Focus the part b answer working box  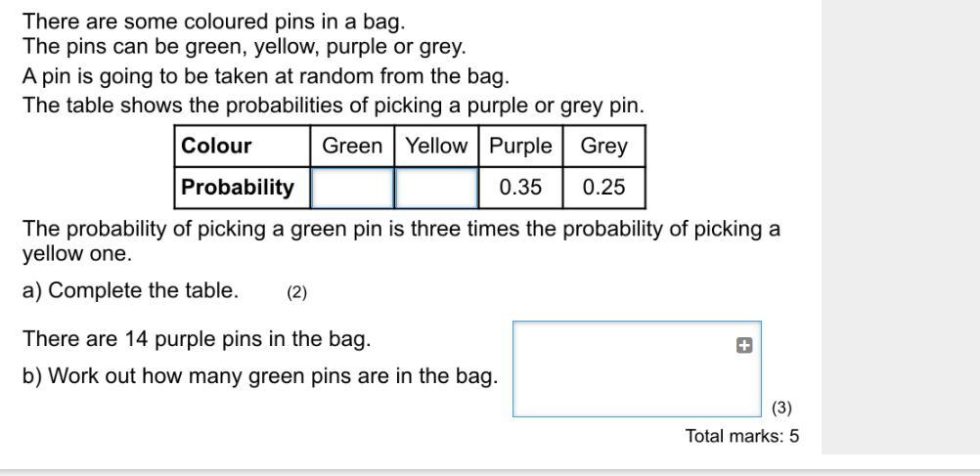637,368
